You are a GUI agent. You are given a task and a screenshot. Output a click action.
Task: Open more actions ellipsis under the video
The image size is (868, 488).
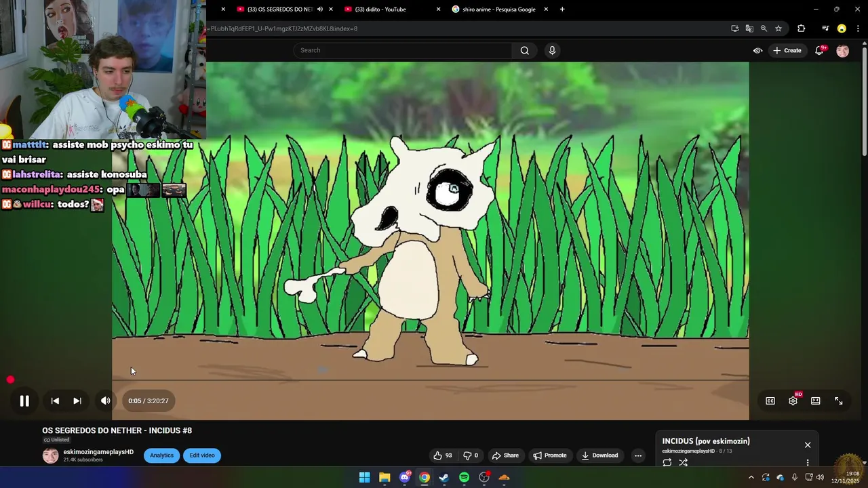coord(638,455)
